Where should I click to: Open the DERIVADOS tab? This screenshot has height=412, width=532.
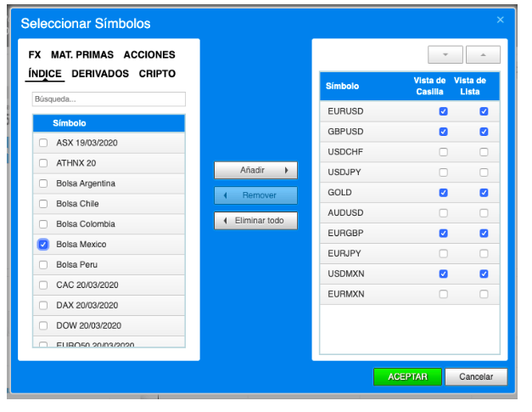pyautogui.click(x=100, y=74)
